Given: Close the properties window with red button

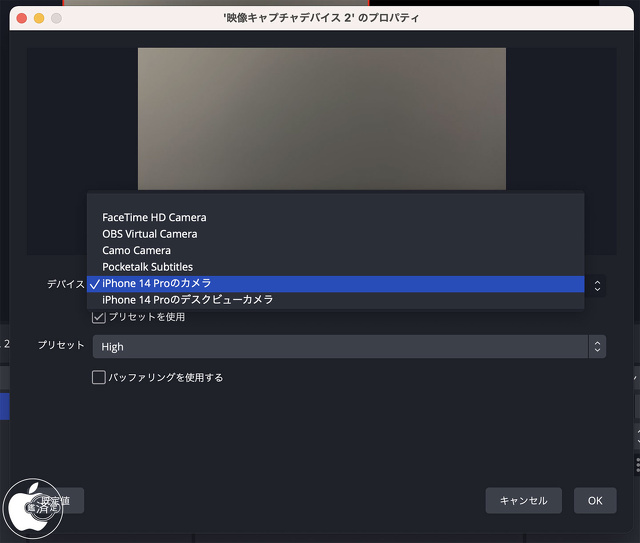Looking at the screenshot, I should click(x=22, y=18).
